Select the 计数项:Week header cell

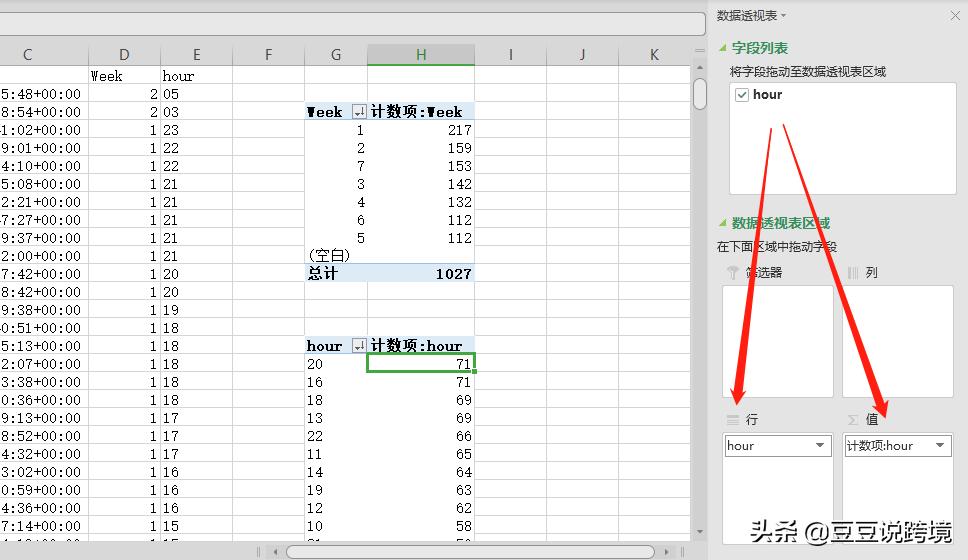(421, 112)
